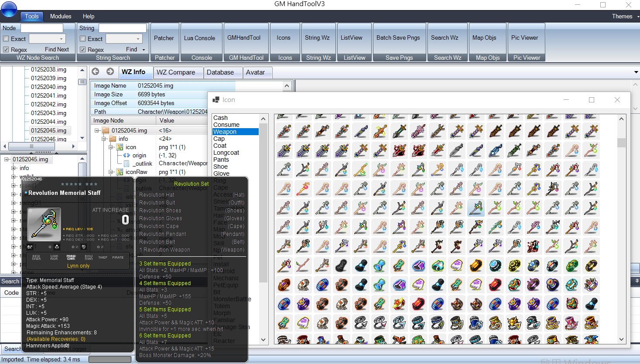Image resolution: width=640 pixels, height=364 pixels.
Task: Pick the yellow-winged orange sword icon
Action: pyautogui.click(x=380, y=131)
